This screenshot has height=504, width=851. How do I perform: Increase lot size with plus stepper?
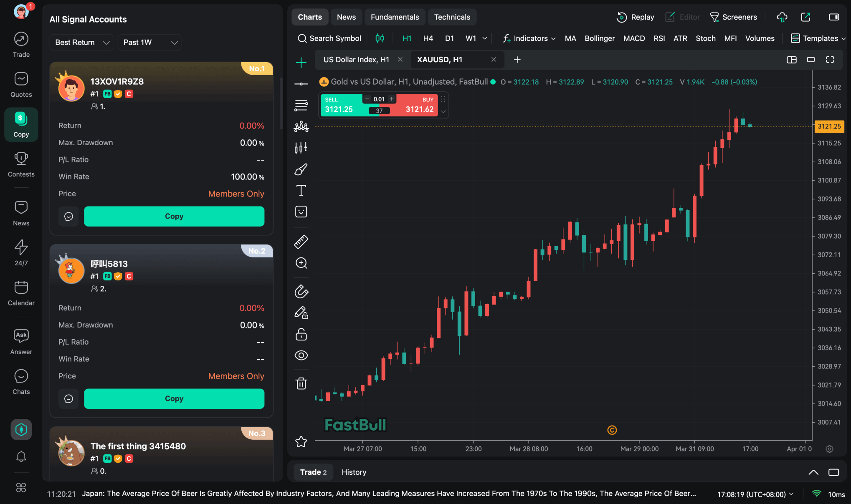391,99
